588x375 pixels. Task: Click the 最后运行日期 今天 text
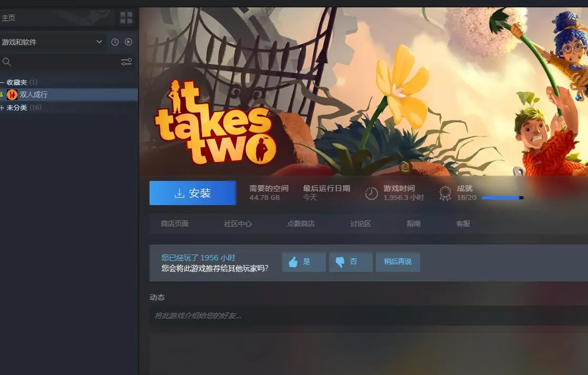point(326,192)
